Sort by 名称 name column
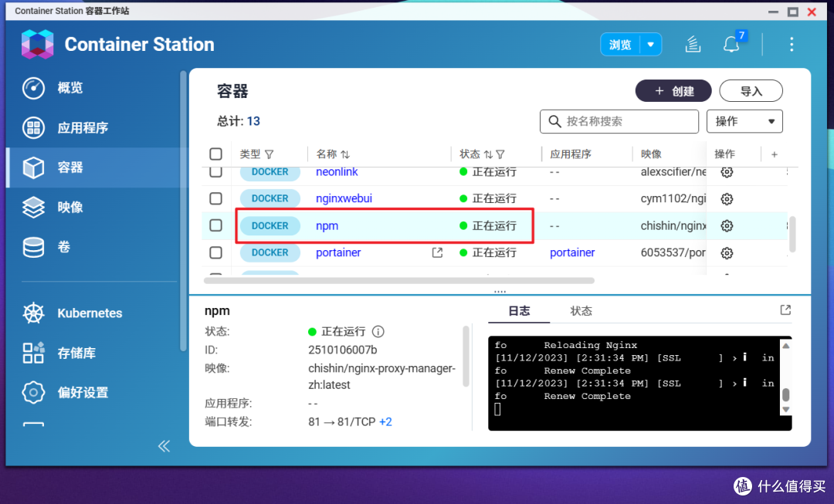This screenshot has width=834, height=504. click(x=345, y=154)
